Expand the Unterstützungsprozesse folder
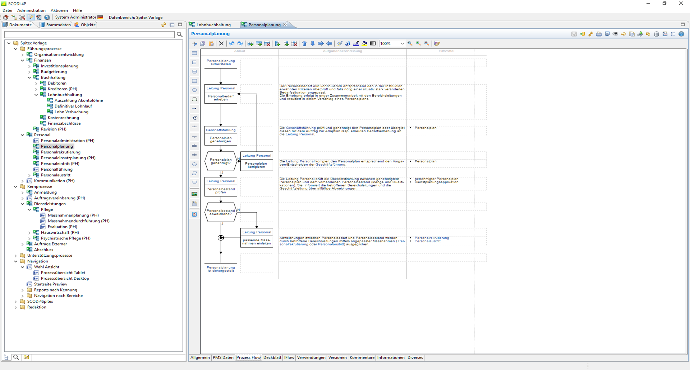This screenshot has width=690, height=370. point(16,256)
